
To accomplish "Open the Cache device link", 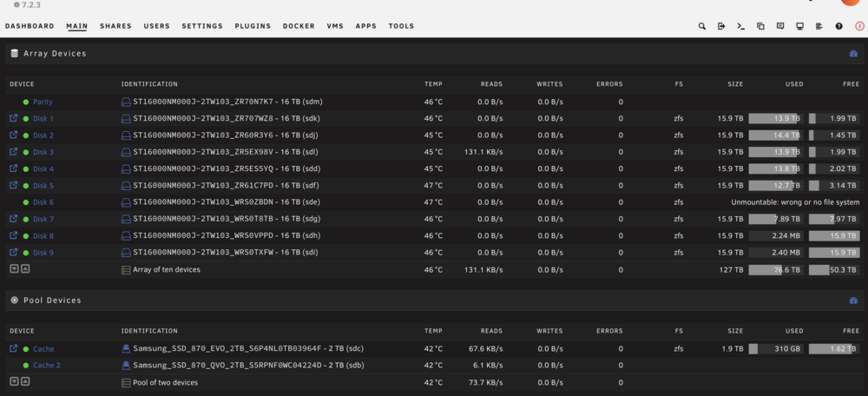I will coord(43,349).
